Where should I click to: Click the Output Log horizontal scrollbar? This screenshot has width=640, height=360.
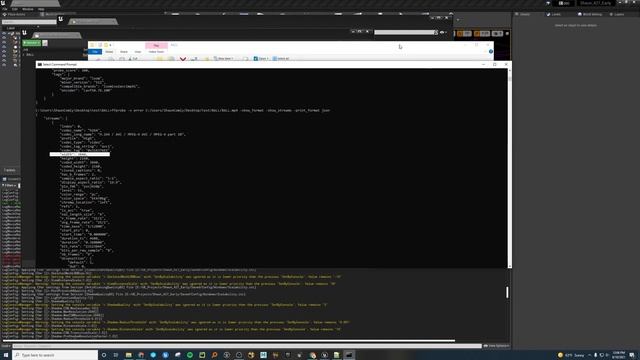pos(229,340)
